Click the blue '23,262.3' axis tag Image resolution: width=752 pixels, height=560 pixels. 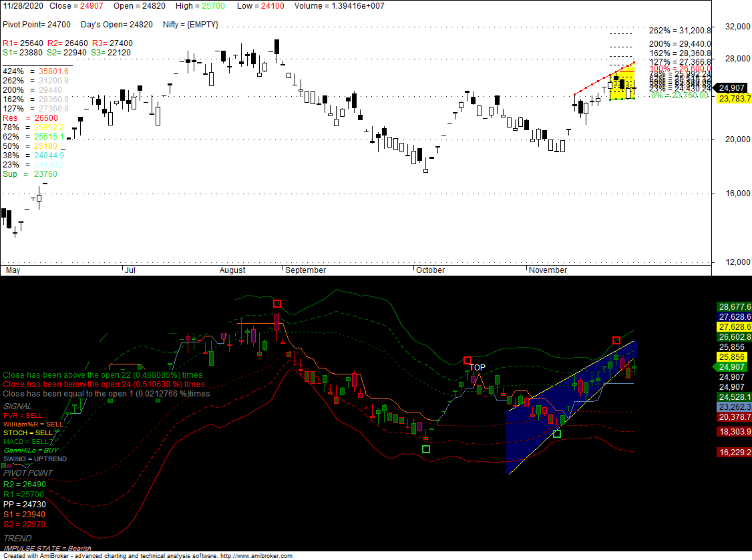[x=735, y=407]
